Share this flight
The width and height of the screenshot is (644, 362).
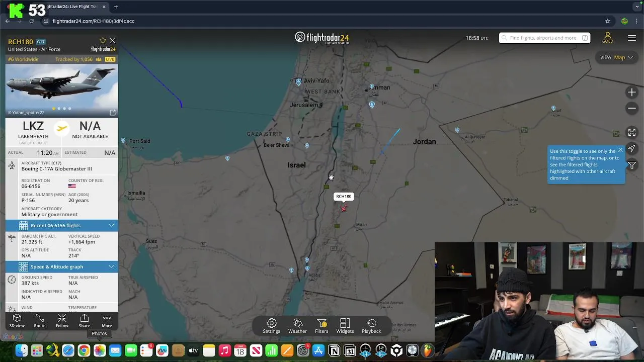click(85, 321)
